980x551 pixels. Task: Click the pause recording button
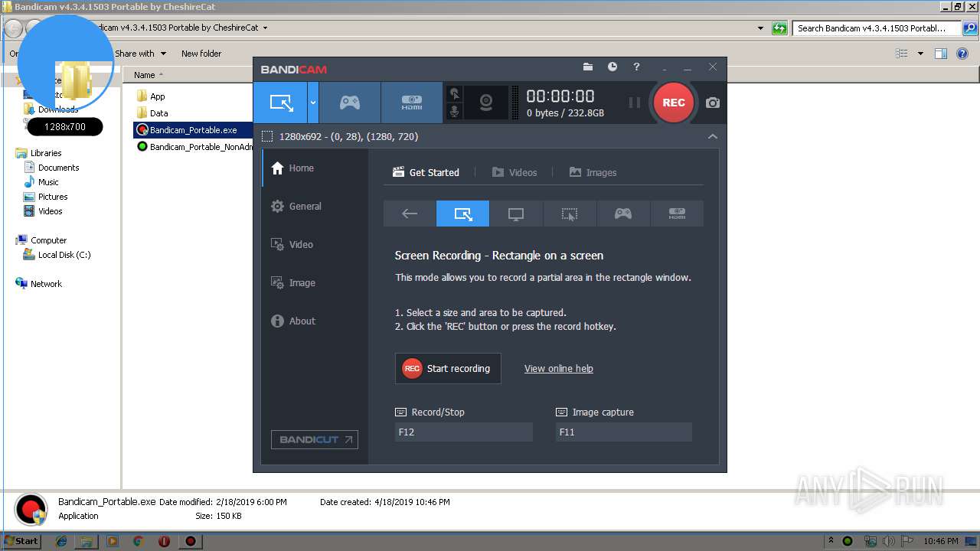coord(634,103)
